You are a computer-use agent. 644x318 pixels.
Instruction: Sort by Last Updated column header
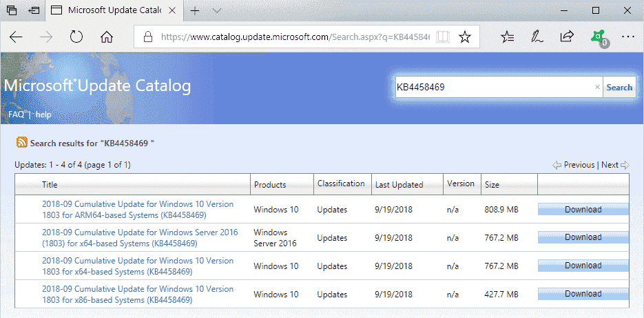click(x=399, y=185)
